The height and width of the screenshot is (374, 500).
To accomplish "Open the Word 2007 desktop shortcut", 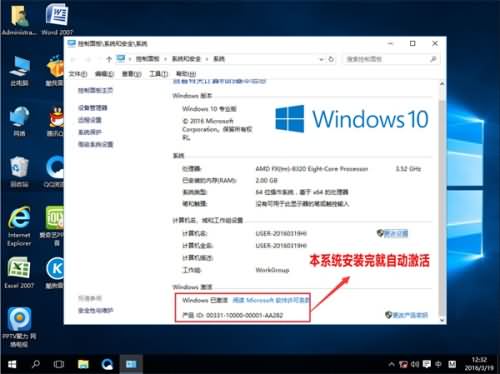I will (x=57, y=19).
